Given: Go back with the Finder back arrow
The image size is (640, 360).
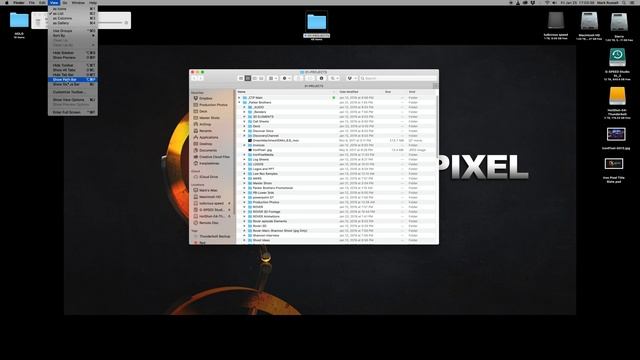Looking at the screenshot, I should pos(194,78).
